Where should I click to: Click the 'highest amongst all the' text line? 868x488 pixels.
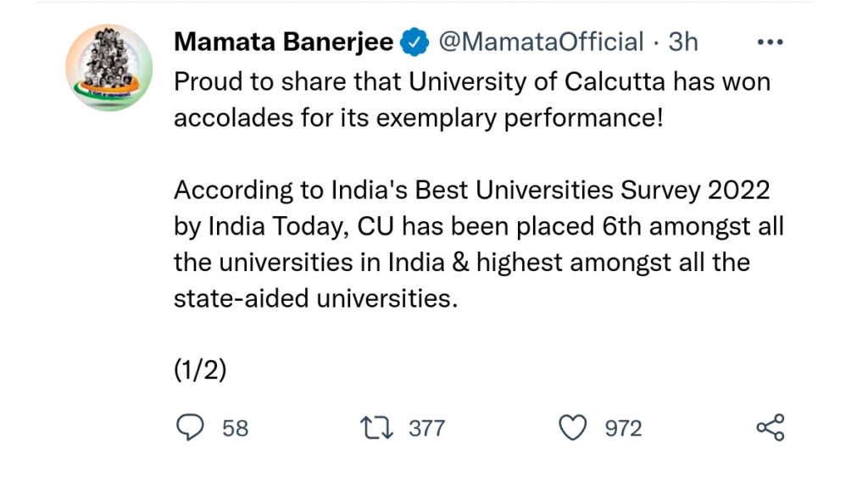[x=462, y=263]
